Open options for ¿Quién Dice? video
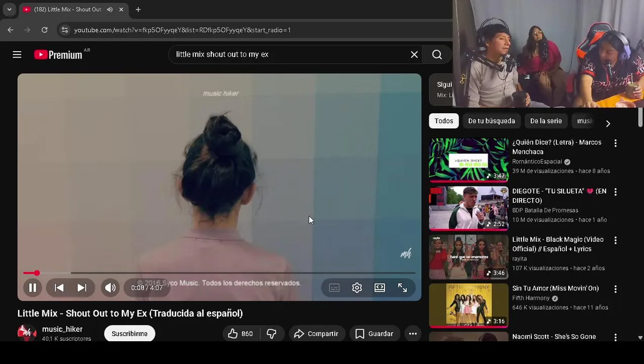Viewport: 644px width, 364px height. [x=615, y=143]
